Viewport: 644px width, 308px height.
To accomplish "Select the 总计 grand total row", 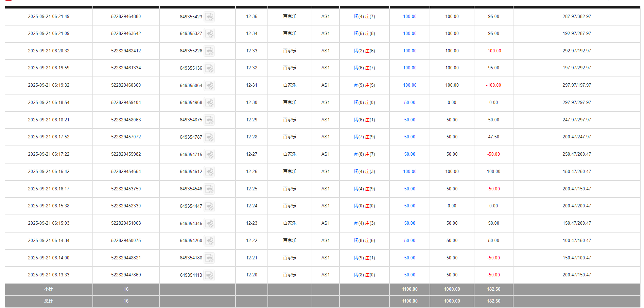I will click(48, 301).
